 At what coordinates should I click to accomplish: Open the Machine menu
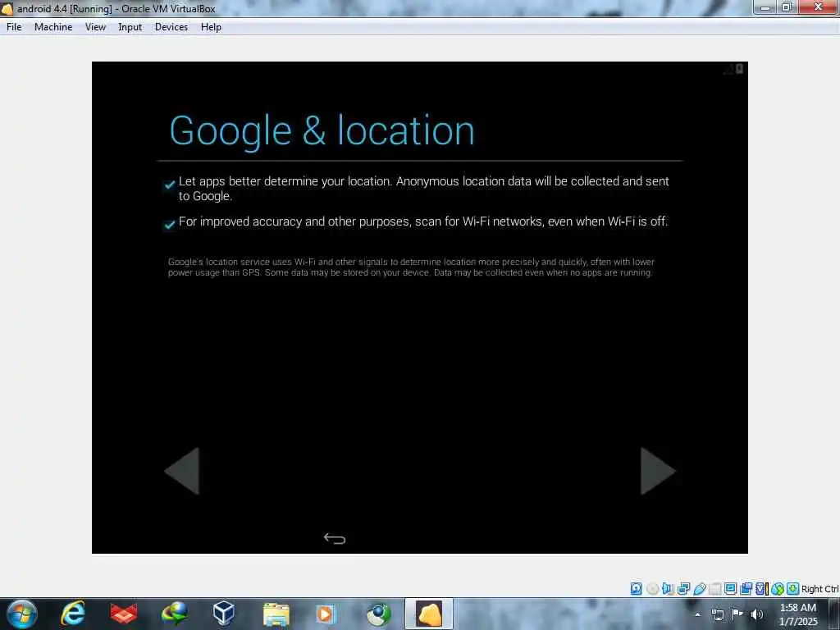(x=53, y=27)
